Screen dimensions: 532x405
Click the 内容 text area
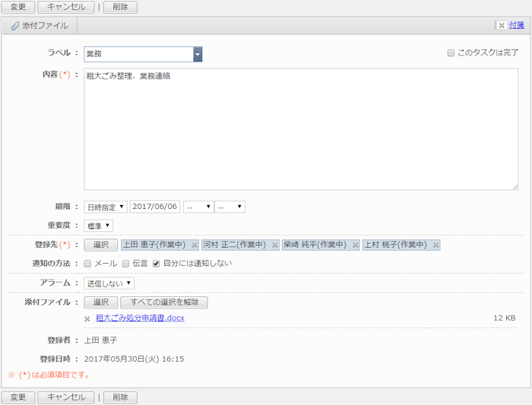pos(301,129)
